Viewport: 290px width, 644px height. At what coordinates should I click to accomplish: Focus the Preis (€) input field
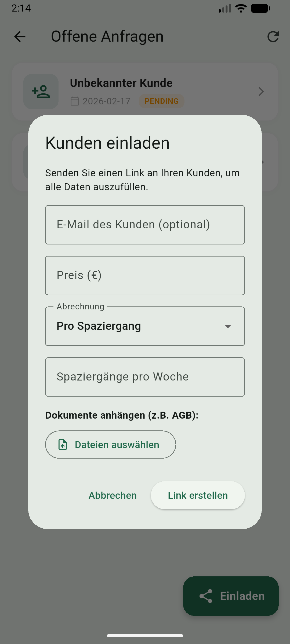tap(145, 275)
